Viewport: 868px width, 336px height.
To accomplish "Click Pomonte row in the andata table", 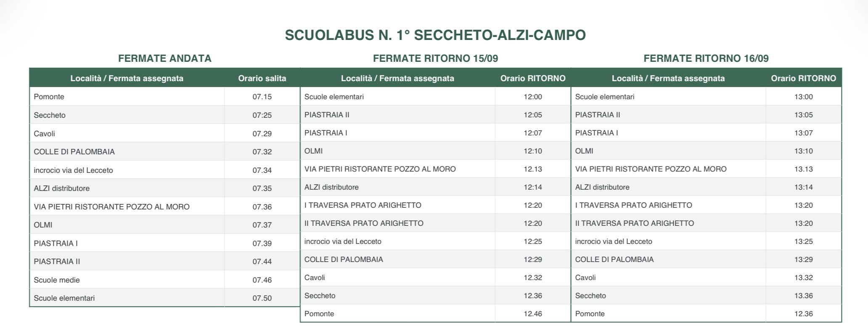I will click(164, 96).
